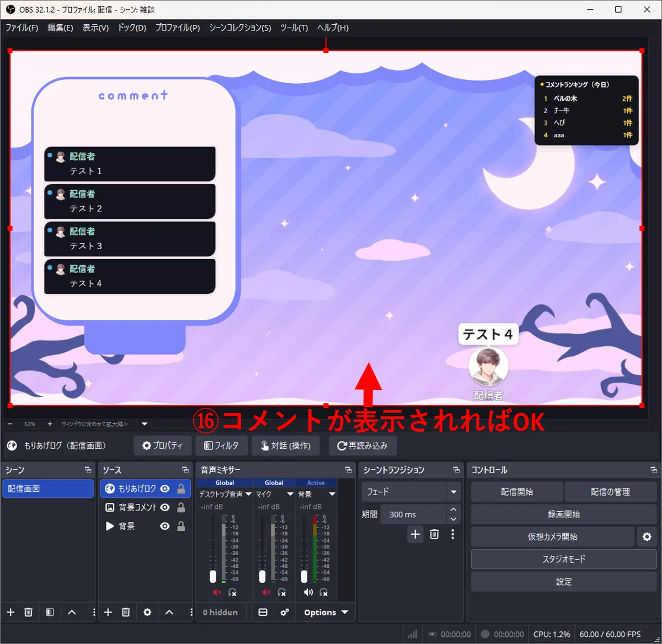Toggle lock on もりあげログ source
This screenshot has height=644, width=662.
click(181, 489)
